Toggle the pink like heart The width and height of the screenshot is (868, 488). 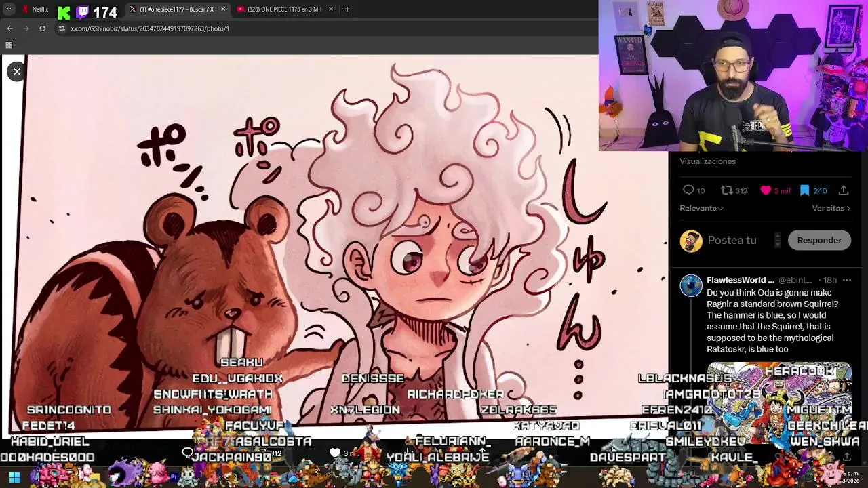[x=766, y=190]
